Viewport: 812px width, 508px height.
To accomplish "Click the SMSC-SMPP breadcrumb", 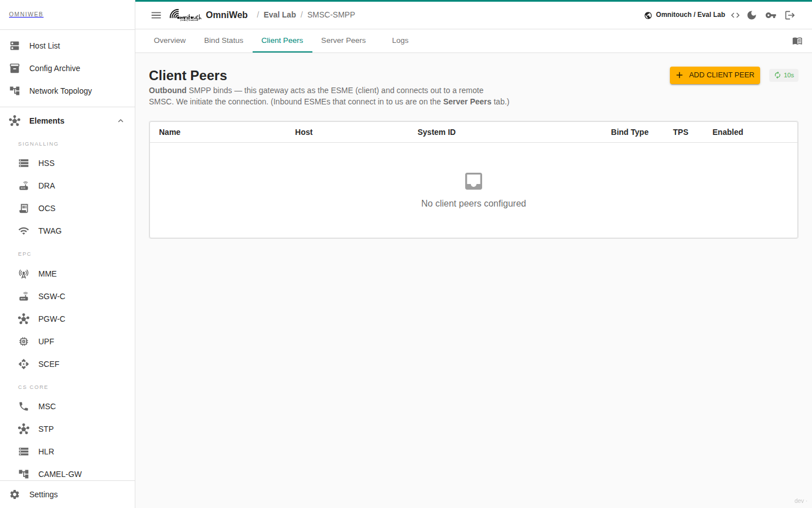I will tap(331, 15).
